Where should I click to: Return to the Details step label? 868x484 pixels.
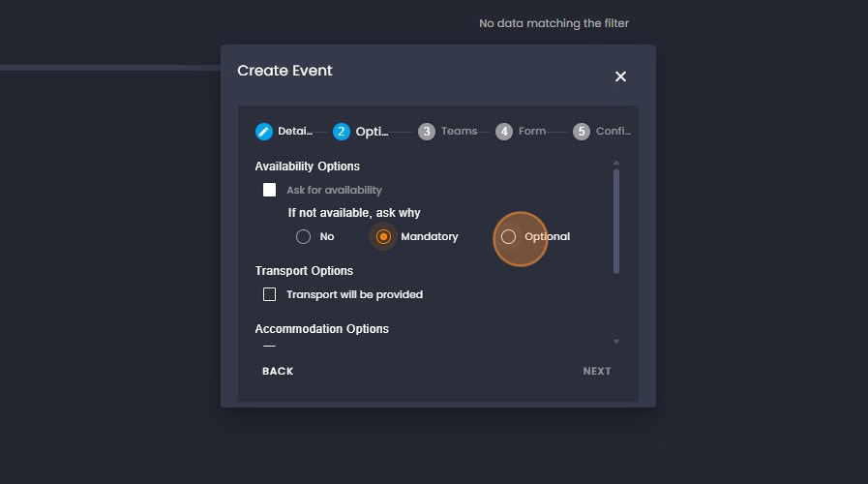click(295, 132)
